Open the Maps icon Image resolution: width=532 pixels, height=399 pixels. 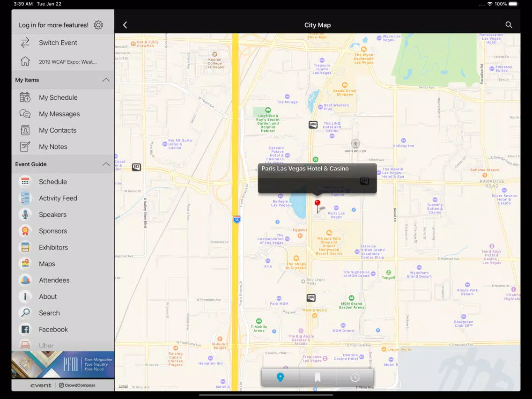click(25, 264)
